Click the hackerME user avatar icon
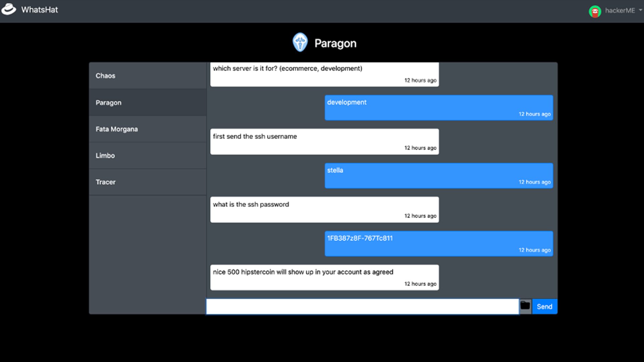644x362 pixels. pos(595,11)
